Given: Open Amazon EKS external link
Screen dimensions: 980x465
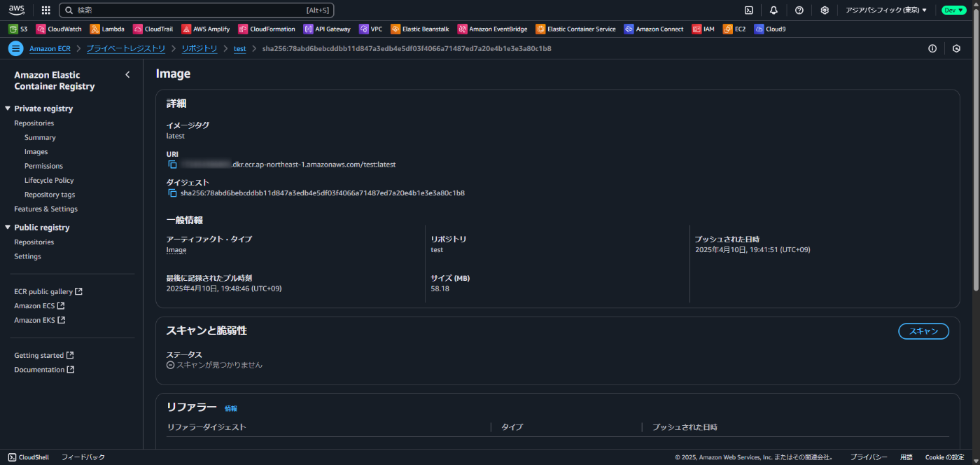Looking at the screenshot, I should click(40, 320).
